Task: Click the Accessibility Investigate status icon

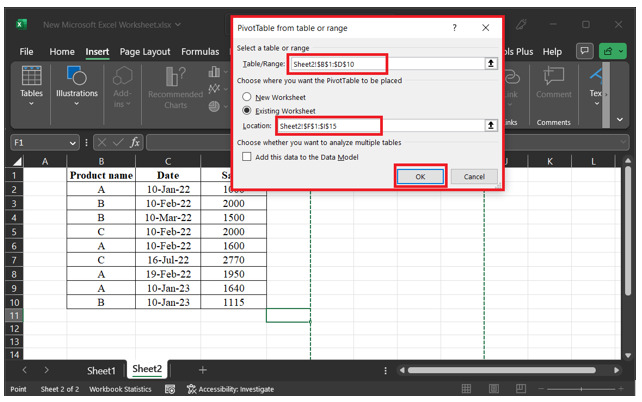Action: click(x=192, y=389)
